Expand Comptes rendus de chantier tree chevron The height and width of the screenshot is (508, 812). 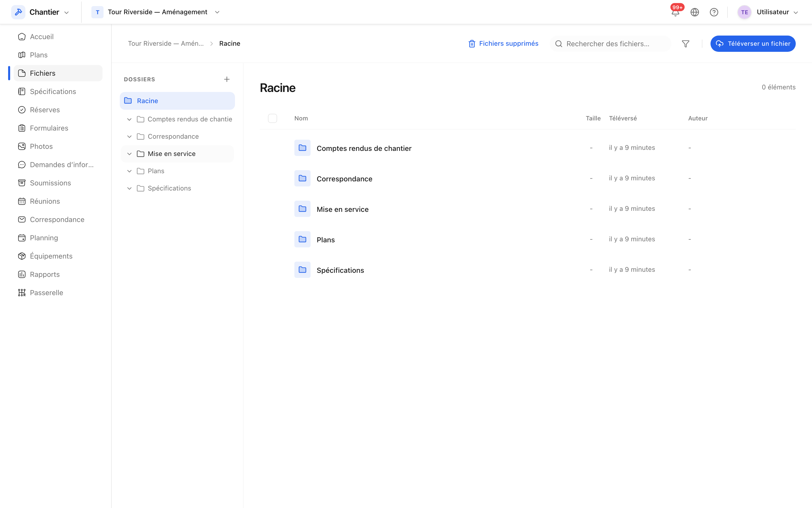pos(129,119)
